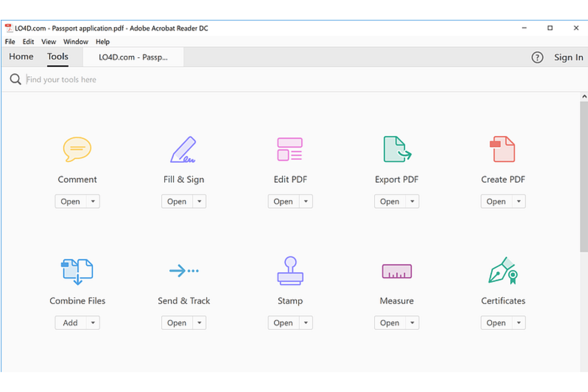Click the Measure ruler icon

pos(397,272)
